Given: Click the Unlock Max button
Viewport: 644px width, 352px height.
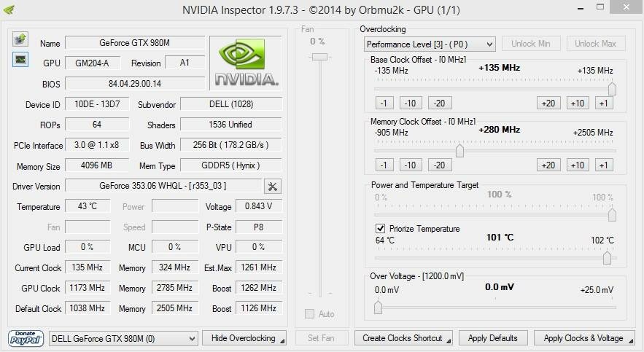Looking at the screenshot, I should tap(596, 44).
